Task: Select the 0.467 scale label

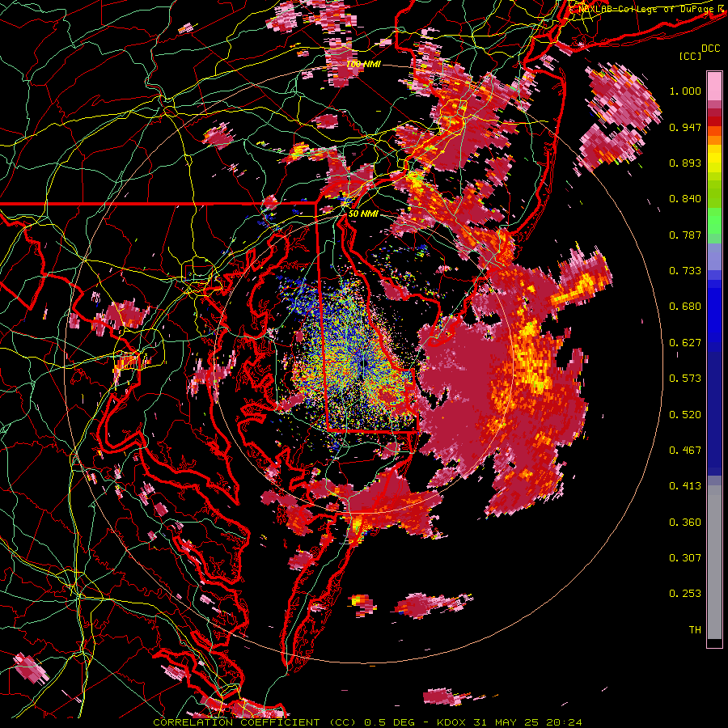Action: (x=685, y=451)
